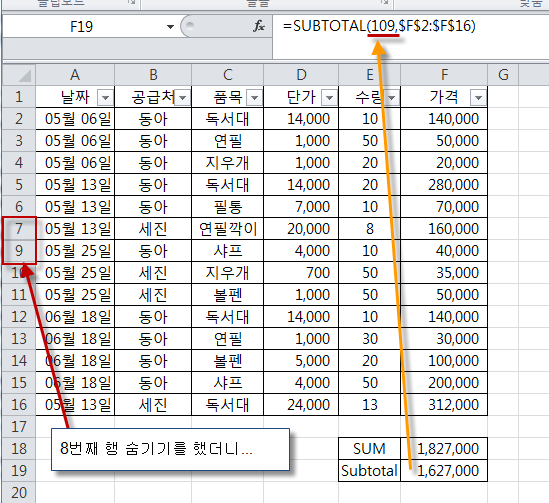This screenshot has width=549, height=503.
Task: Select column C header
Action: tap(228, 75)
